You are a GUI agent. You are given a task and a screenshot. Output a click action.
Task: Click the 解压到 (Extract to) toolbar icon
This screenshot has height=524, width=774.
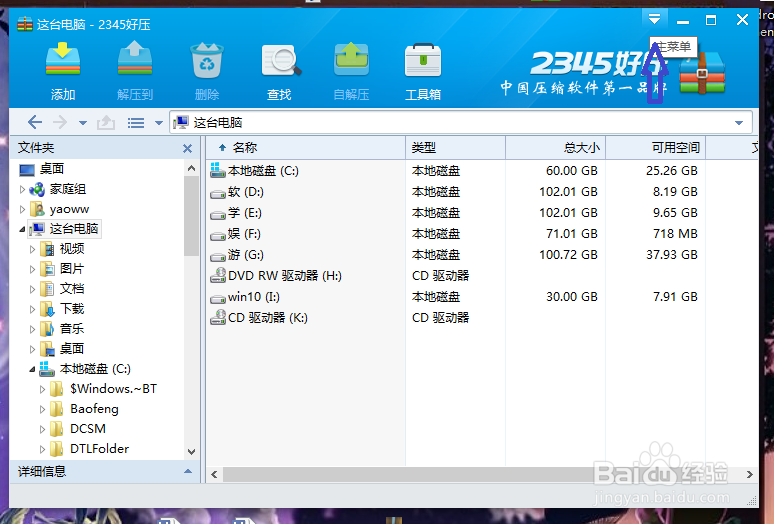(x=135, y=59)
